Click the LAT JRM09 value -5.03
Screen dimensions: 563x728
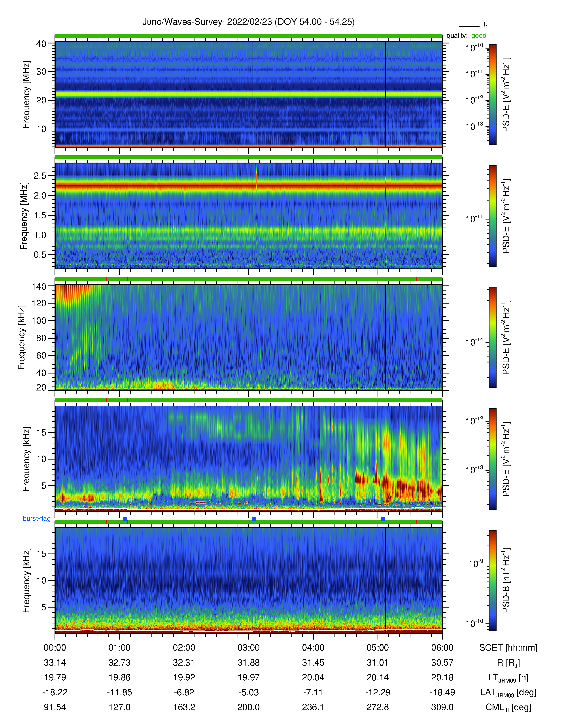(x=248, y=692)
